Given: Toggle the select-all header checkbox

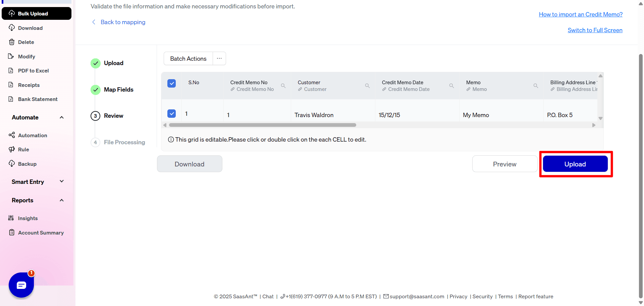Looking at the screenshot, I should click(x=172, y=83).
